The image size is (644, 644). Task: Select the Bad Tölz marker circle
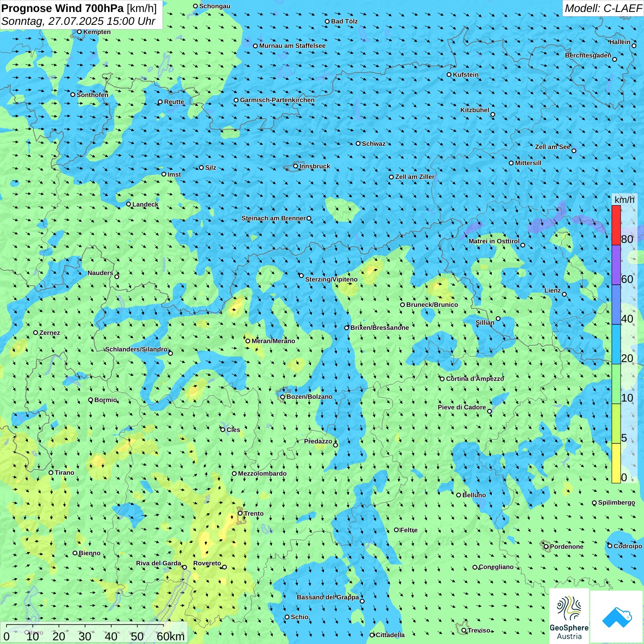click(x=328, y=21)
